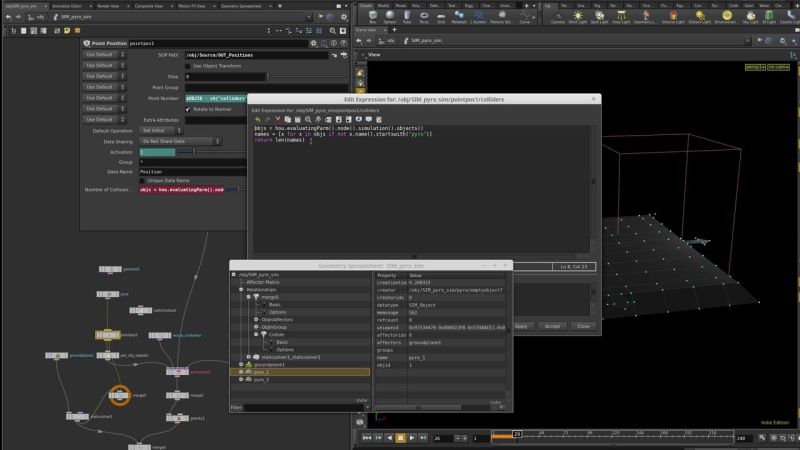Switch to the Geometry Spreadsheet tab
The width and height of the screenshot is (800, 450).
[241, 6]
